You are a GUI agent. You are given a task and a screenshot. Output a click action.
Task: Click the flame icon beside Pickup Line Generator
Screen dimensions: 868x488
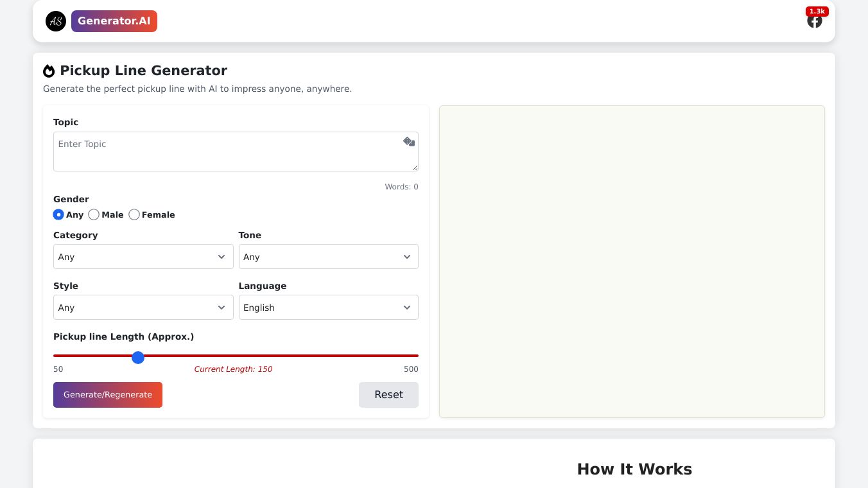pyautogui.click(x=49, y=71)
